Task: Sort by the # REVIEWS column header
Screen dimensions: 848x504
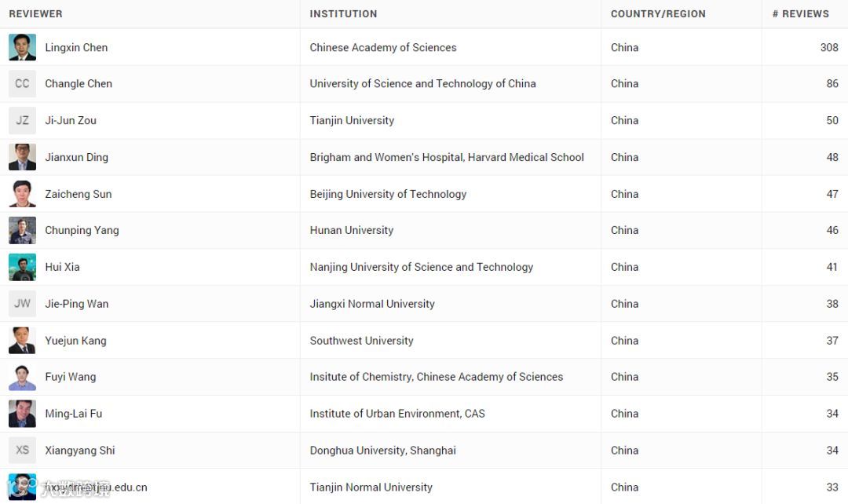Action: (800, 13)
